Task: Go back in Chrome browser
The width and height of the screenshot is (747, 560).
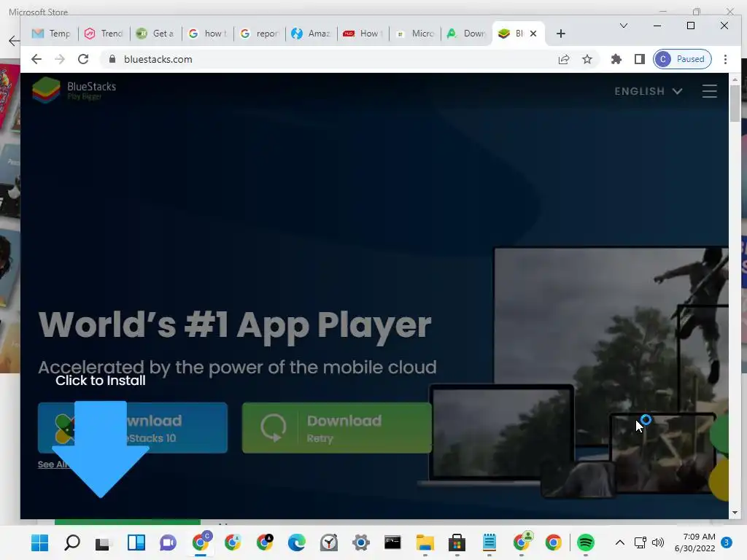Action: [x=36, y=59]
